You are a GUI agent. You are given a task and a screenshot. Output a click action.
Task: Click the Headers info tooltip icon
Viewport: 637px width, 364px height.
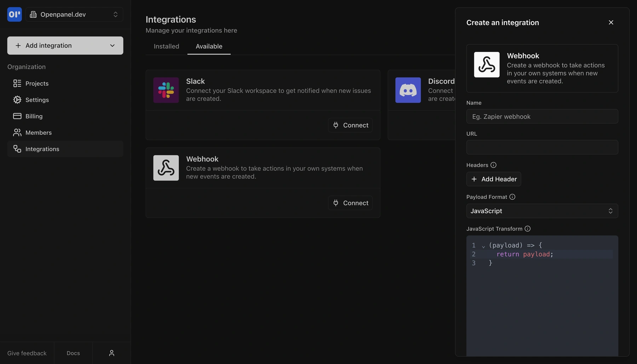coord(493,165)
